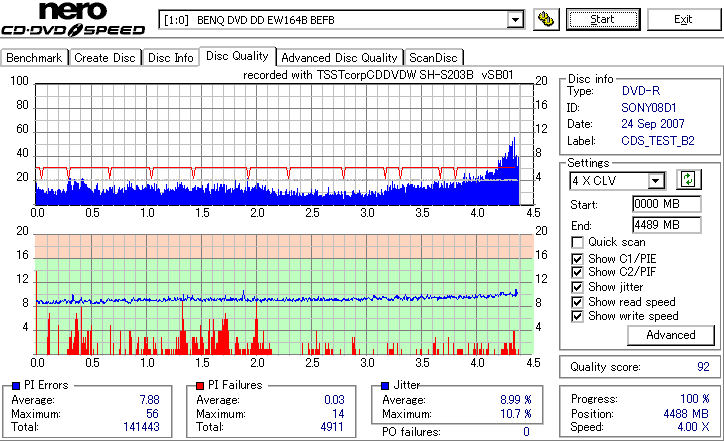Enable the Quick scan checkbox
Image resolution: width=724 pixels, height=441 pixels.
click(577, 242)
